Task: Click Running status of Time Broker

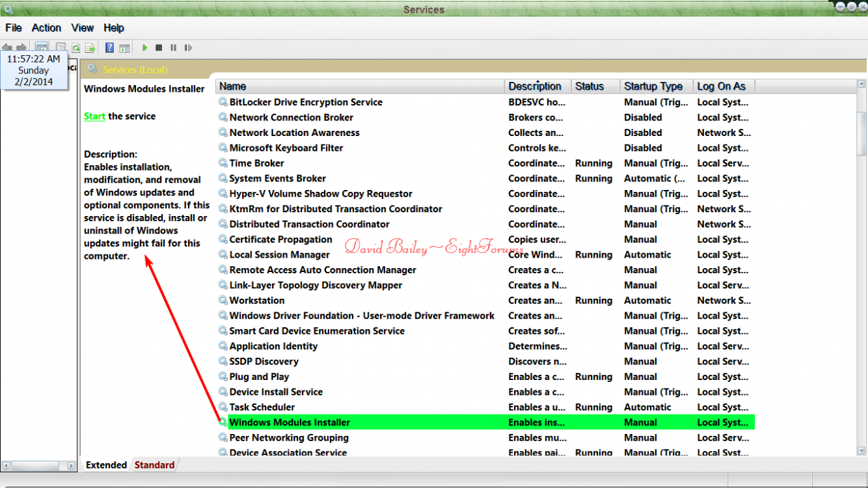Action: pos(593,163)
